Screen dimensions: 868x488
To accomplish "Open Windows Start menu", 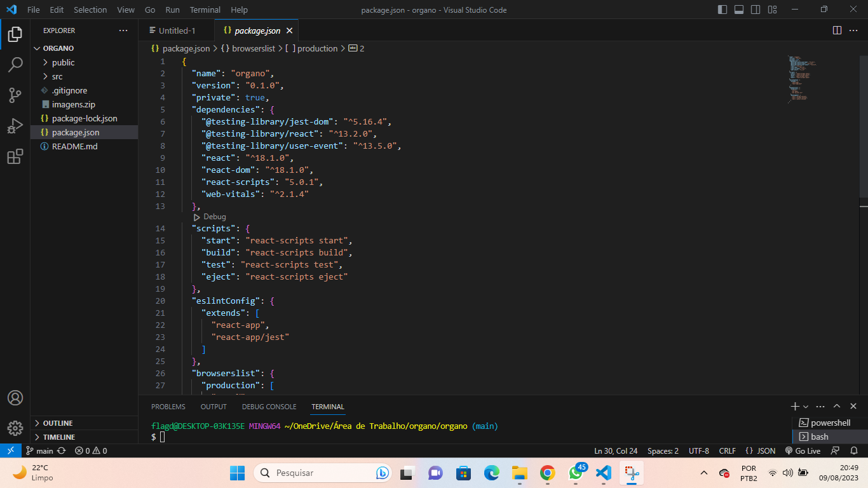I will click(237, 473).
